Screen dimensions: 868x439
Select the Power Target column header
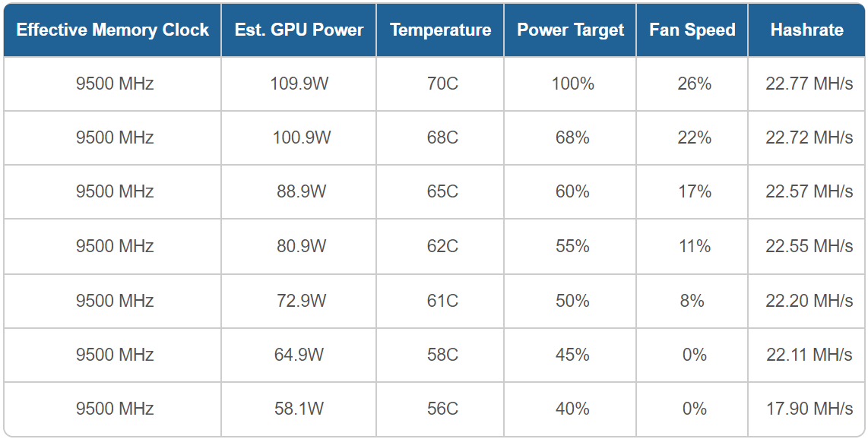click(x=570, y=30)
